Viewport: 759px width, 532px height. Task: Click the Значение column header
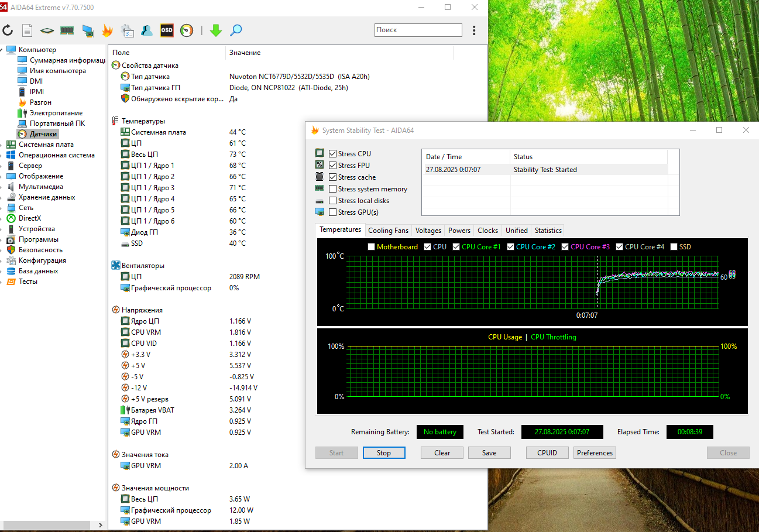pos(339,53)
